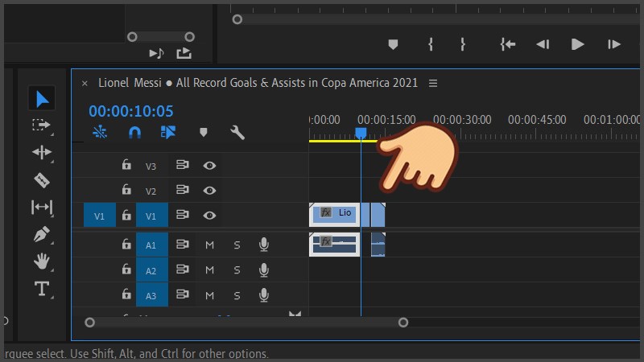Toggle lock on track A2
This screenshot has height=362, width=644.
click(x=126, y=269)
